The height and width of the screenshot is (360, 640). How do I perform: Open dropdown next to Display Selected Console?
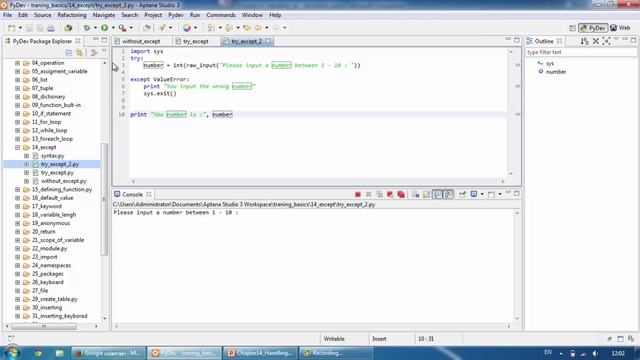pyautogui.click(x=482, y=194)
